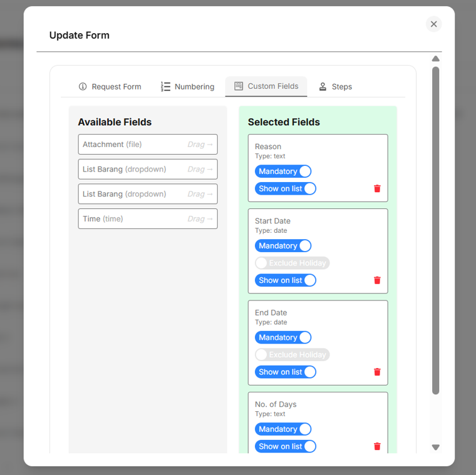Delete the No. of Days field

pyautogui.click(x=377, y=446)
